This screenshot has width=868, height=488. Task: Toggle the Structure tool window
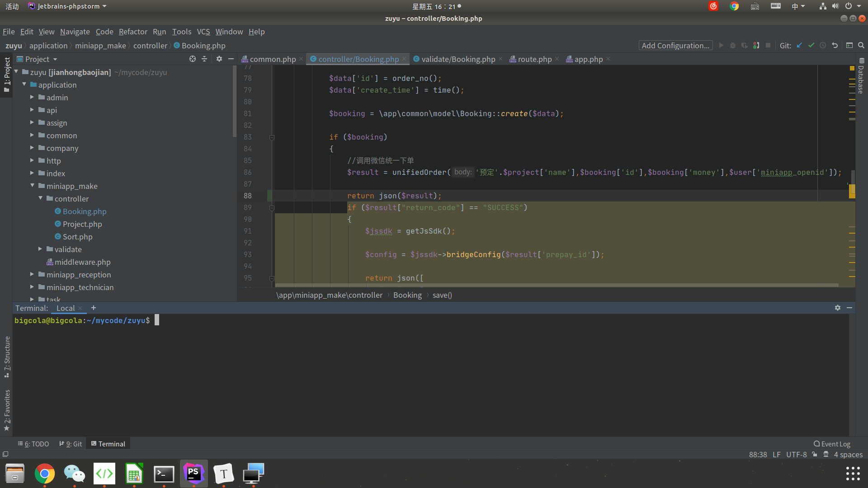click(x=7, y=357)
